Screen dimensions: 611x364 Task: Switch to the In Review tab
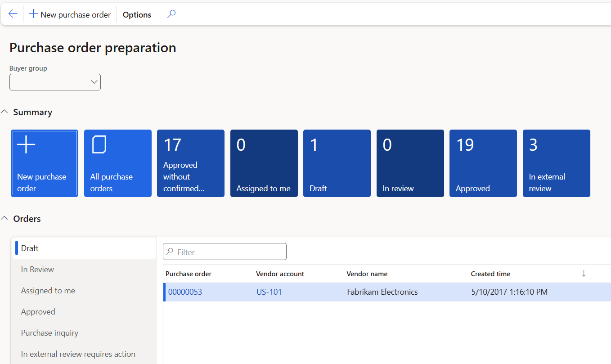(x=37, y=270)
